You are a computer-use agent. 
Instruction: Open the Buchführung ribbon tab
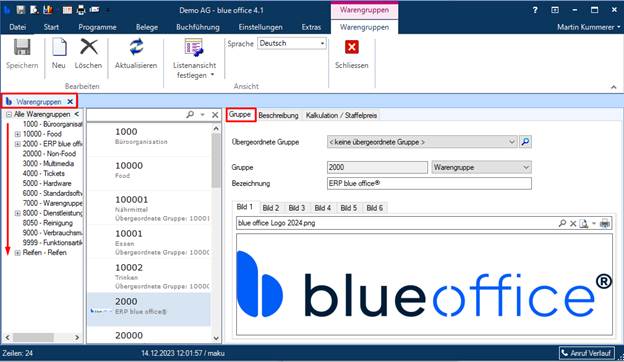tap(198, 27)
